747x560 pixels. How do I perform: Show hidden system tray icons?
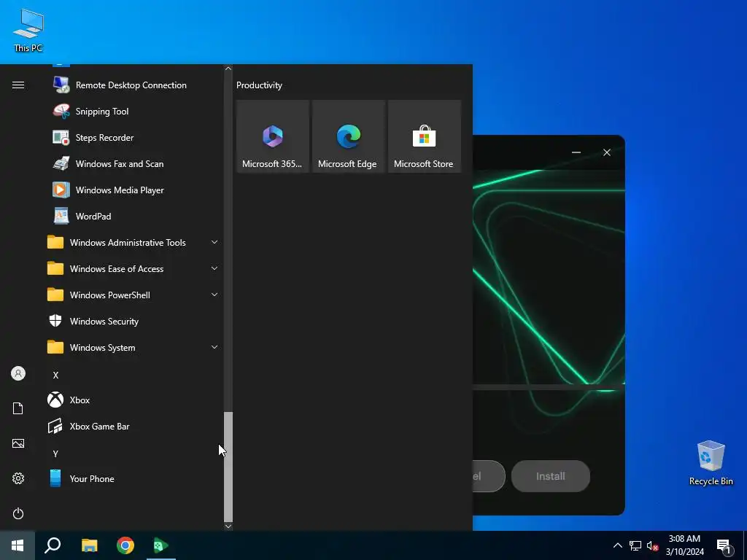pos(617,545)
